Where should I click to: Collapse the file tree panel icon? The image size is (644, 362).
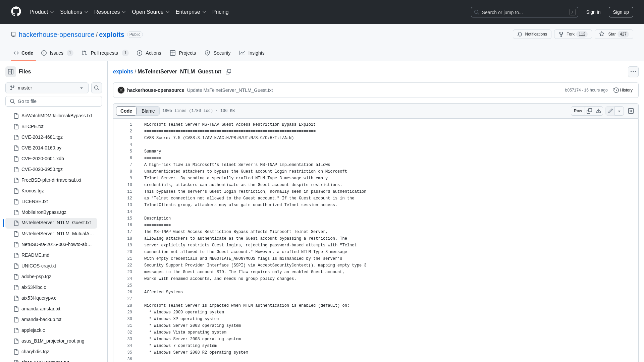pyautogui.click(x=11, y=72)
